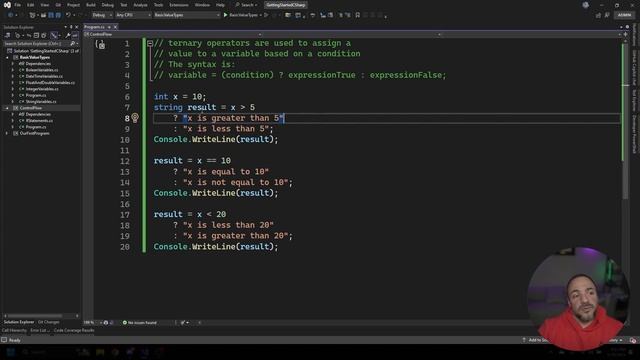This screenshot has width=640, height=360.
Task: Click the Solution Explorer search magnifier icon
Action: tap(73, 43)
